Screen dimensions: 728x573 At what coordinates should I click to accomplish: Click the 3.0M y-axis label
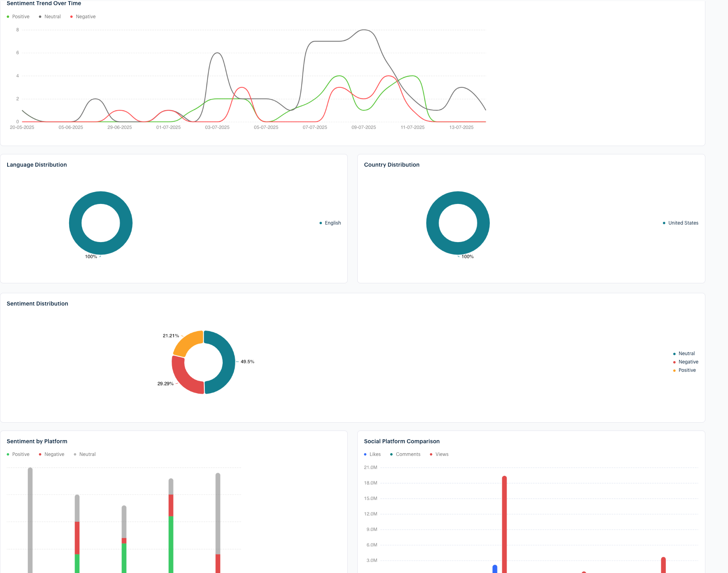coord(372,560)
